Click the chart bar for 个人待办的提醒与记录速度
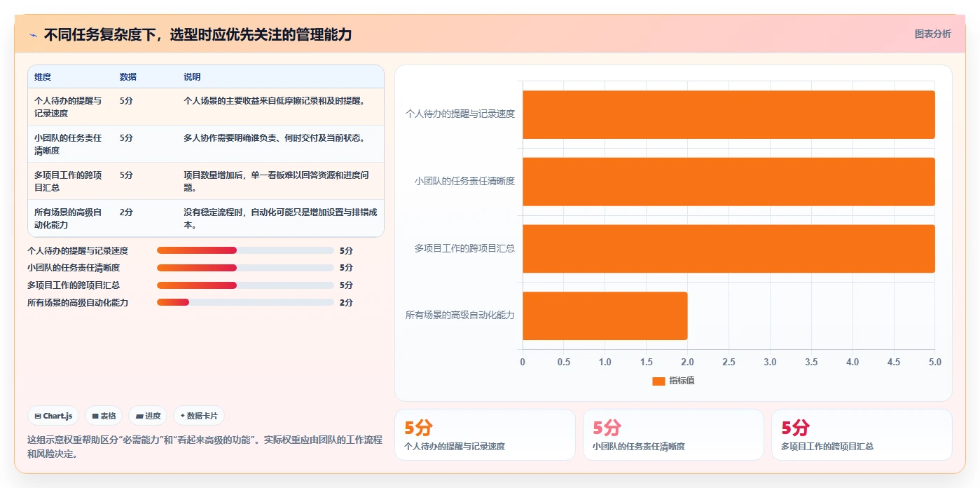980x488 pixels. pos(729,114)
